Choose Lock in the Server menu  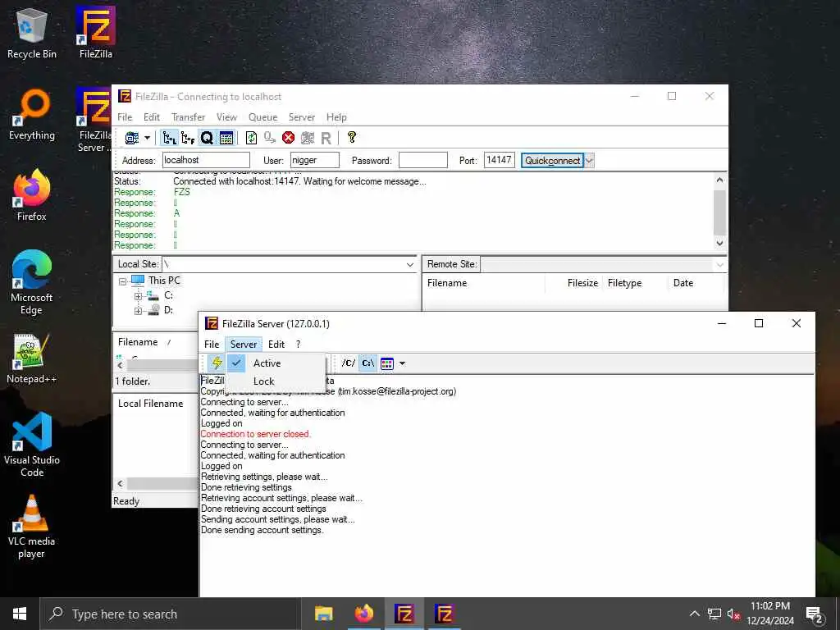coord(276,381)
